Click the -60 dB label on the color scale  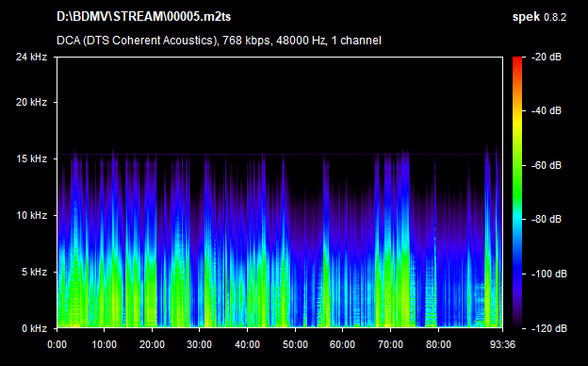547,165
